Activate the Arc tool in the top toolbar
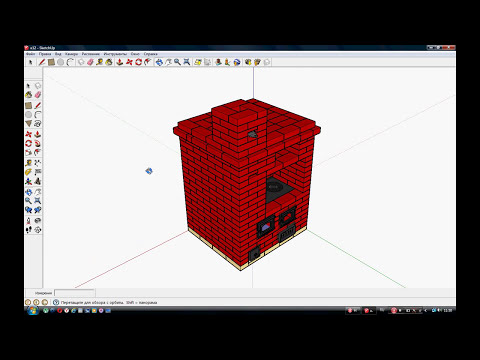The height and width of the screenshot is (360, 480). coord(70,62)
